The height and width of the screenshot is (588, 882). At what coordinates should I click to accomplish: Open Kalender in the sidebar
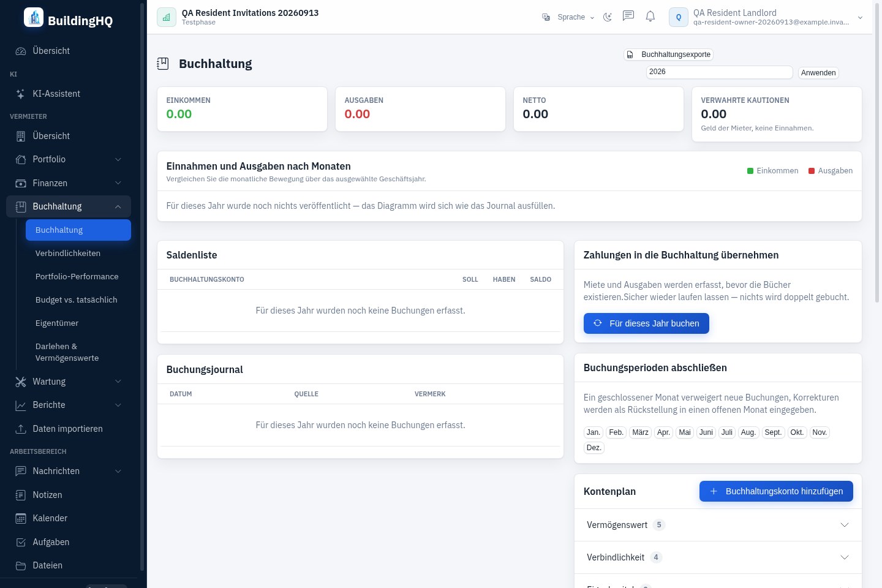click(69, 518)
